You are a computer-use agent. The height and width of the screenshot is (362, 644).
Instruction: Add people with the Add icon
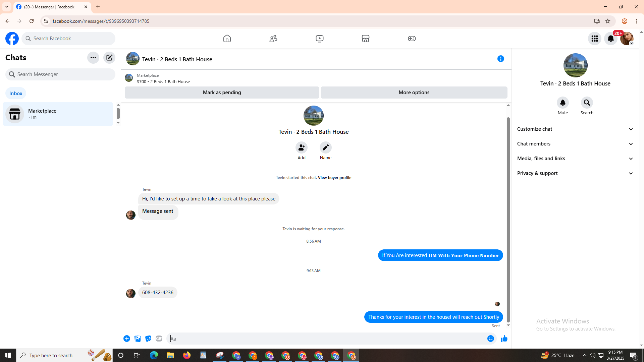(302, 147)
